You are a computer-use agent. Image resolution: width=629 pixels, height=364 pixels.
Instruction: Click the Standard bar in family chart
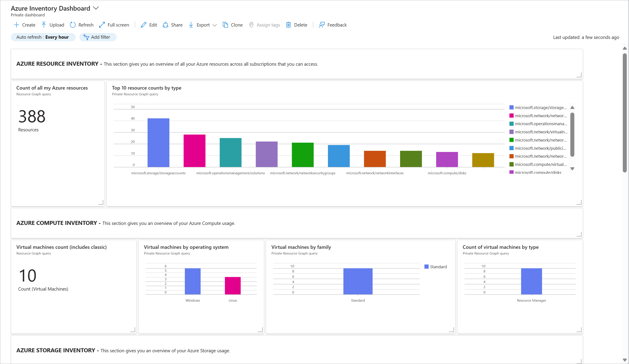coord(358,282)
